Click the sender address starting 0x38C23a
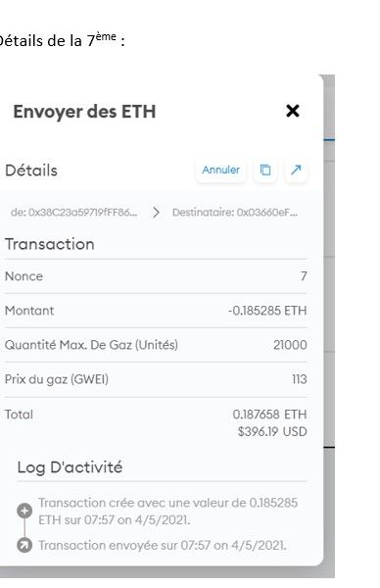The height and width of the screenshot is (588, 380). point(73,213)
